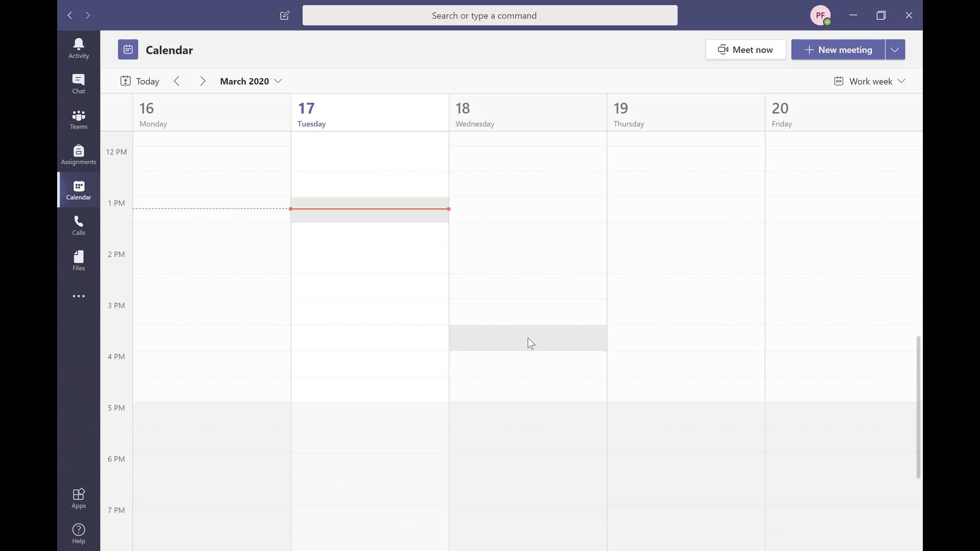This screenshot has height=551, width=980.
Task: Change the Work week view dropdown
Action: (x=870, y=81)
